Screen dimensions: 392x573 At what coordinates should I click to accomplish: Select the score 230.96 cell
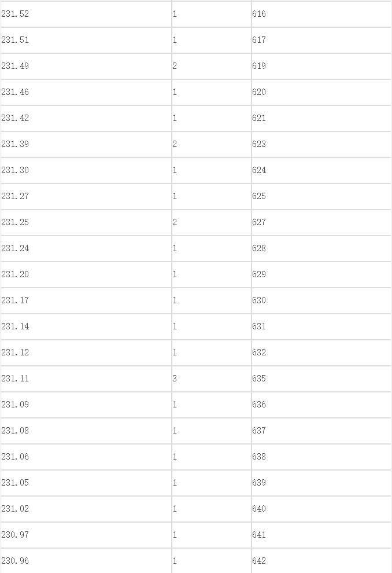click(86, 561)
